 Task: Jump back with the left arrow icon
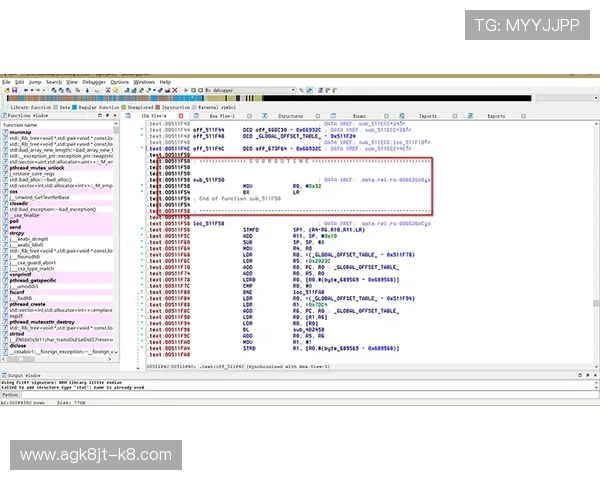pyautogui.click(x=26, y=90)
